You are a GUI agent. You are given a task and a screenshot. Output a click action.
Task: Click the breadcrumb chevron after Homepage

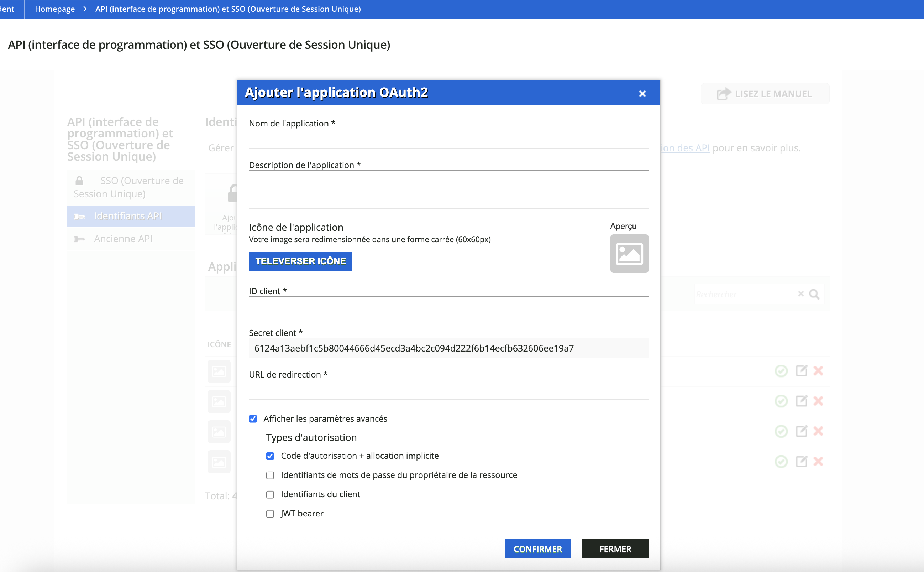click(x=85, y=9)
